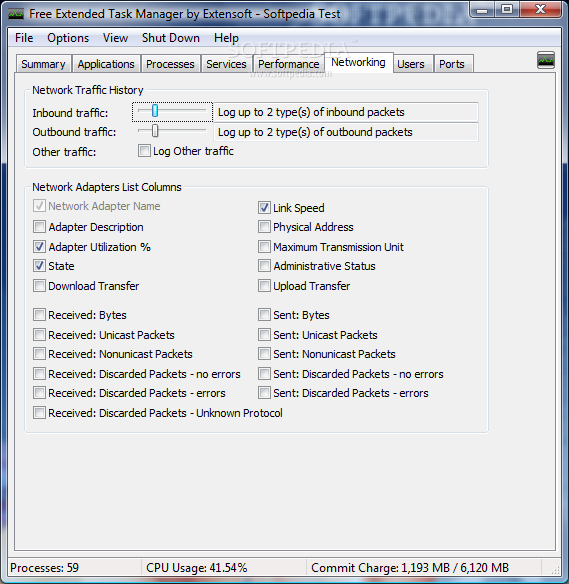The width and height of the screenshot is (569, 584).
Task: Switch to the Performance tab
Action: [x=289, y=64]
